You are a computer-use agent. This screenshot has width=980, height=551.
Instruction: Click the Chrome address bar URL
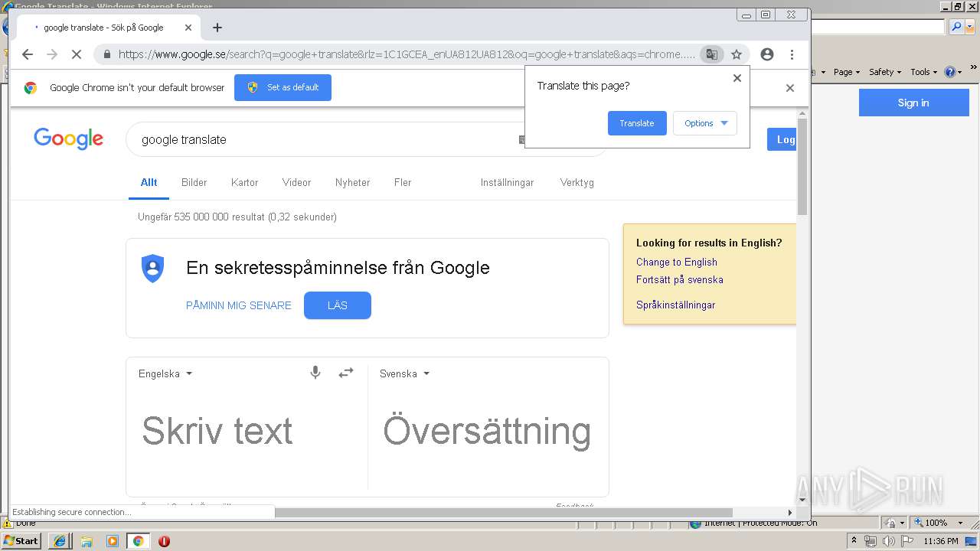[x=407, y=54]
